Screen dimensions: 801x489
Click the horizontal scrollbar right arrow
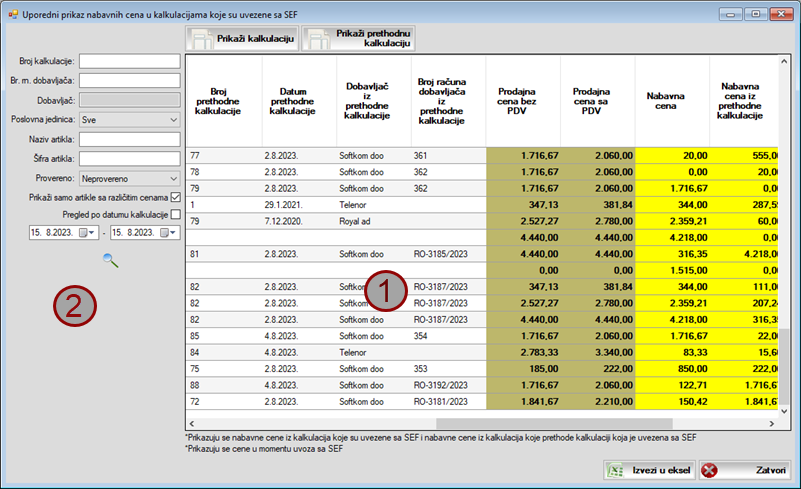click(771, 424)
